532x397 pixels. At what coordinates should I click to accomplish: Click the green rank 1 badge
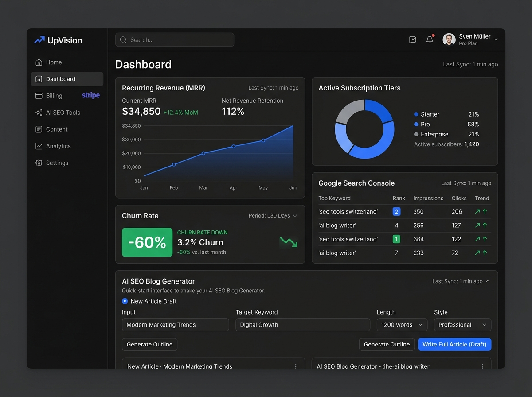point(396,239)
